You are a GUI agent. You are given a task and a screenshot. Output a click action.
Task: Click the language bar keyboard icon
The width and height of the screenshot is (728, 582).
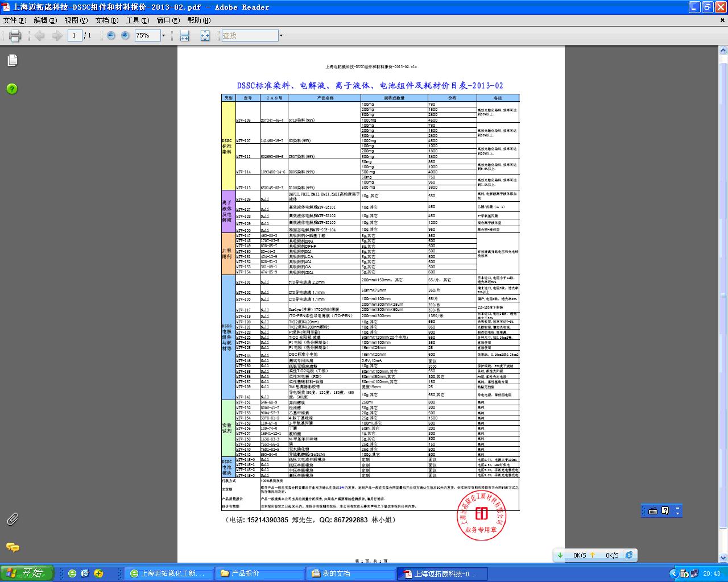(653, 511)
